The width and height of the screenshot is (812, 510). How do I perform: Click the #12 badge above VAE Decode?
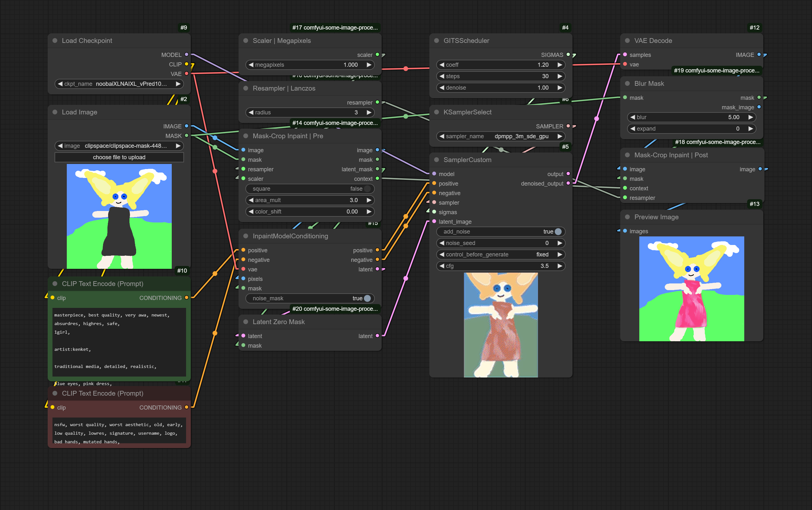(x=754, y=28)
